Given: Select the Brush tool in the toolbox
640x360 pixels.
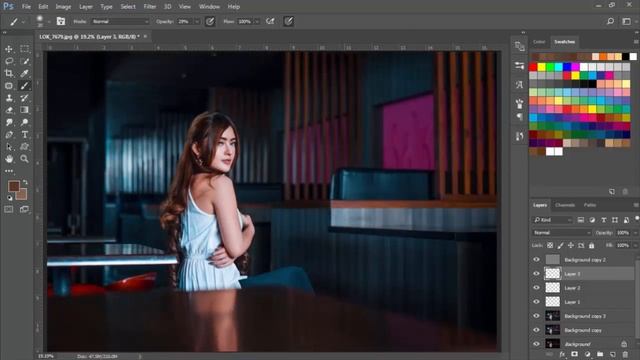Looking at the screenshot, I should point(24,86).
